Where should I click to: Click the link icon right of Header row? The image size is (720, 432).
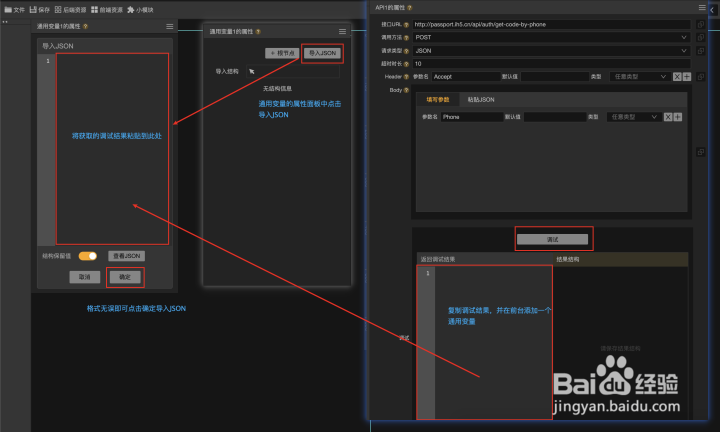click(x=700, y=77)
